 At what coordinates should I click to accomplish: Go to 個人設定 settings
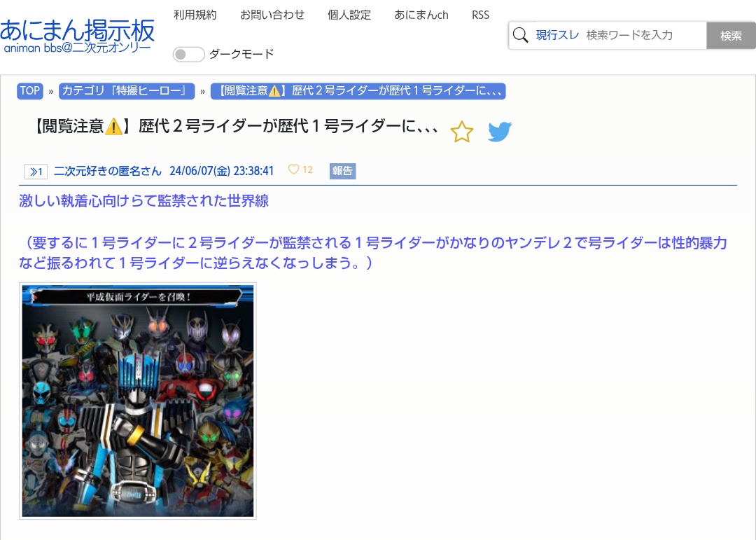click(x=349, y=15)
